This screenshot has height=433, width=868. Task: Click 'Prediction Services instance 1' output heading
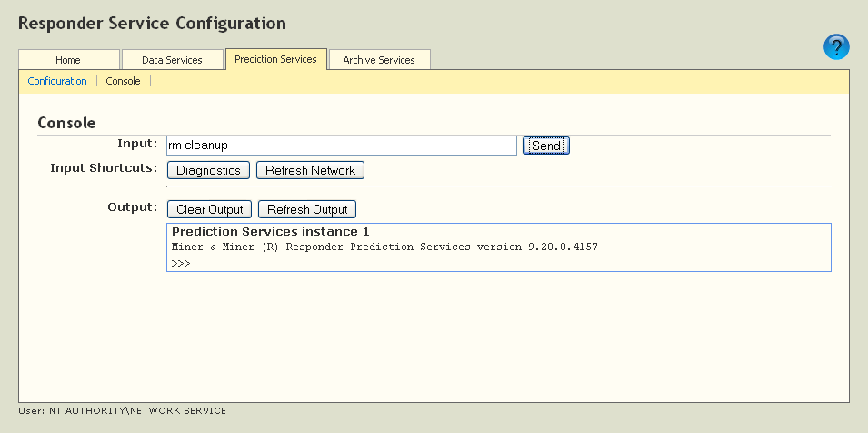click(x=270, y=232)
